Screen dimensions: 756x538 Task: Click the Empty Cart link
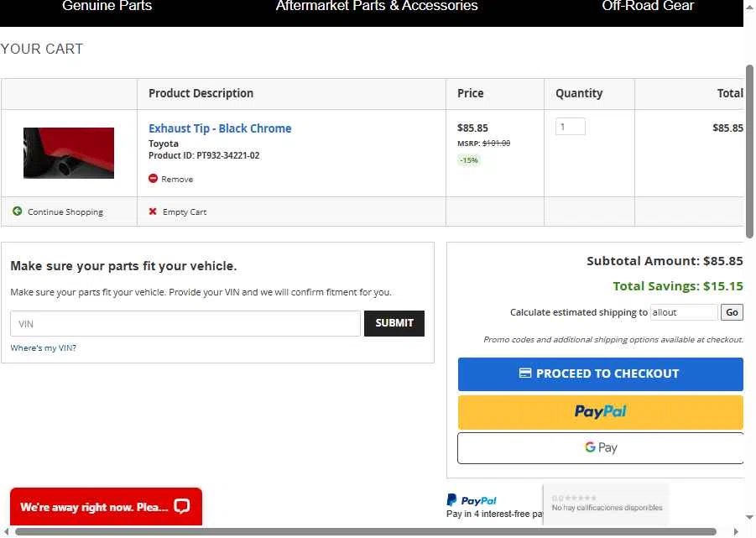point(185,212)
